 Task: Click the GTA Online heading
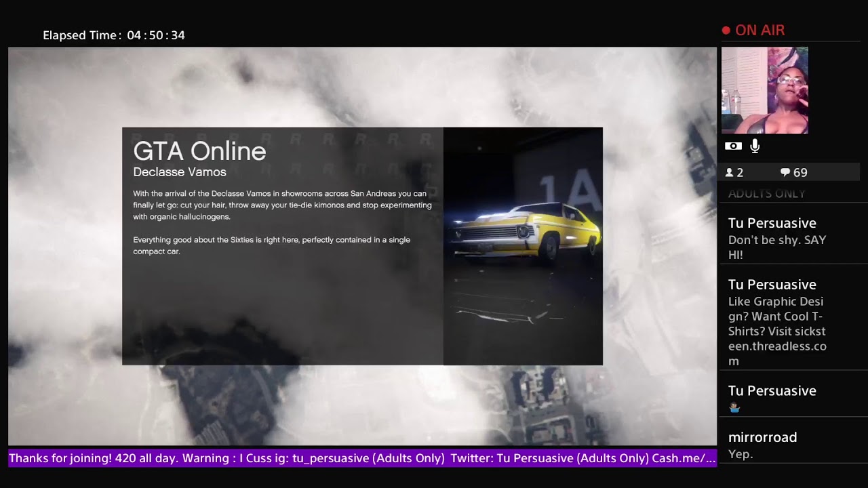pos(199,151)
